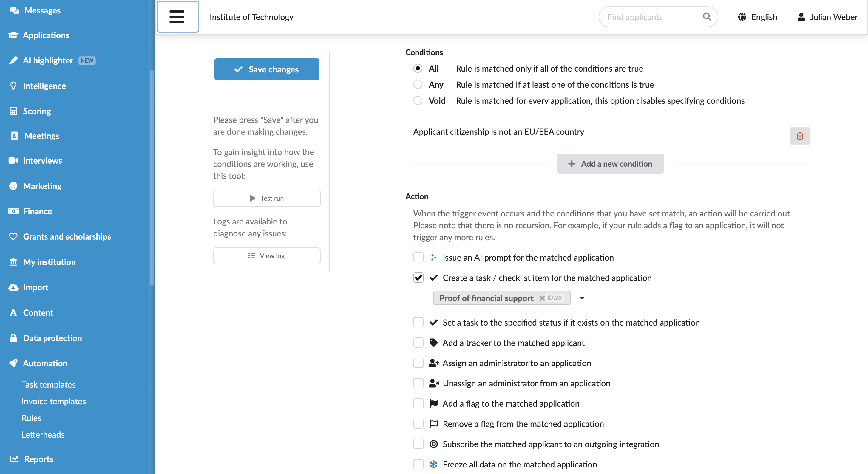868x474 pixels.
Task: Check Subscribe applicant to outgoing integration
Action: (418, 444)
